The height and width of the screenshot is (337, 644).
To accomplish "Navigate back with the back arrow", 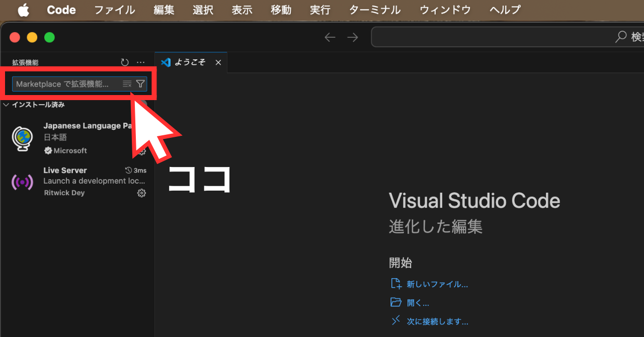I will point(330,37).
